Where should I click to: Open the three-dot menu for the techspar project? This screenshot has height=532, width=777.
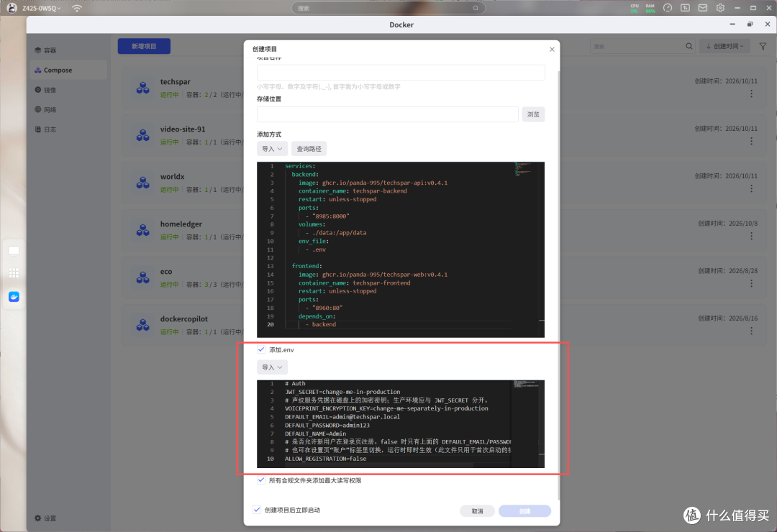coord(751,93)
